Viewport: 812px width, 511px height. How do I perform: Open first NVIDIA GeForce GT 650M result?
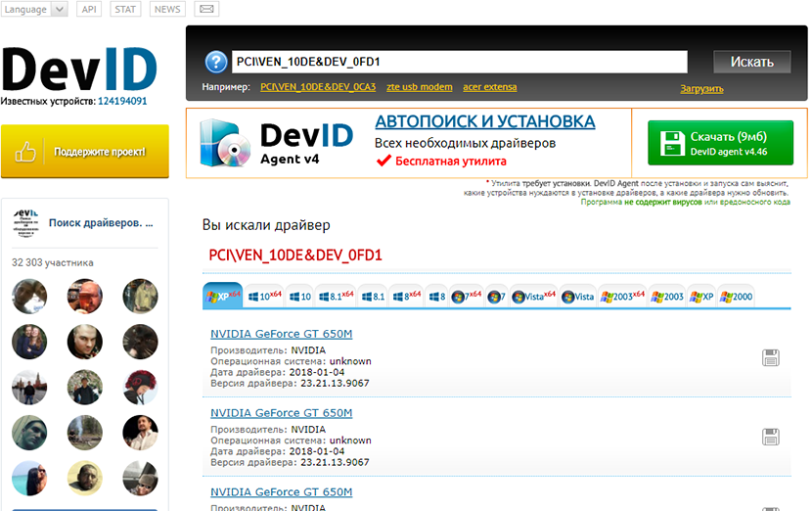click(281, 334)
